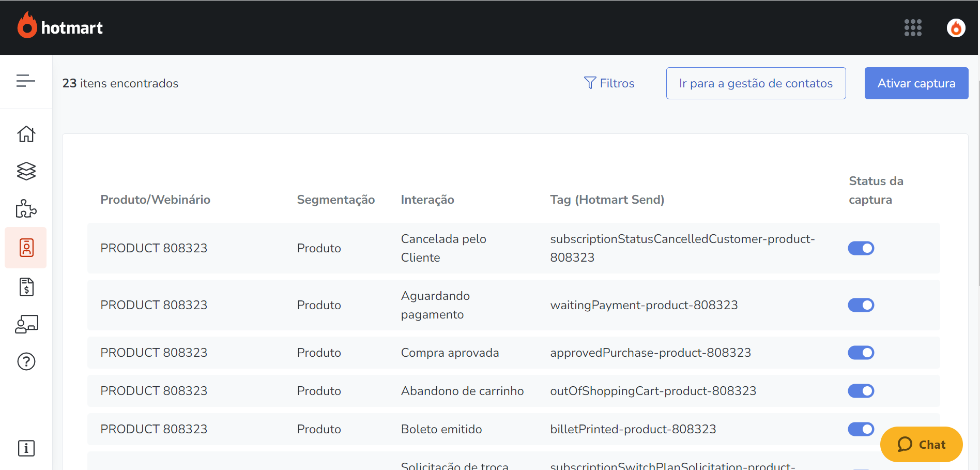The image size is (980, 470).
Task: Click Status da captura column header
Action: [x=876, y=190]
